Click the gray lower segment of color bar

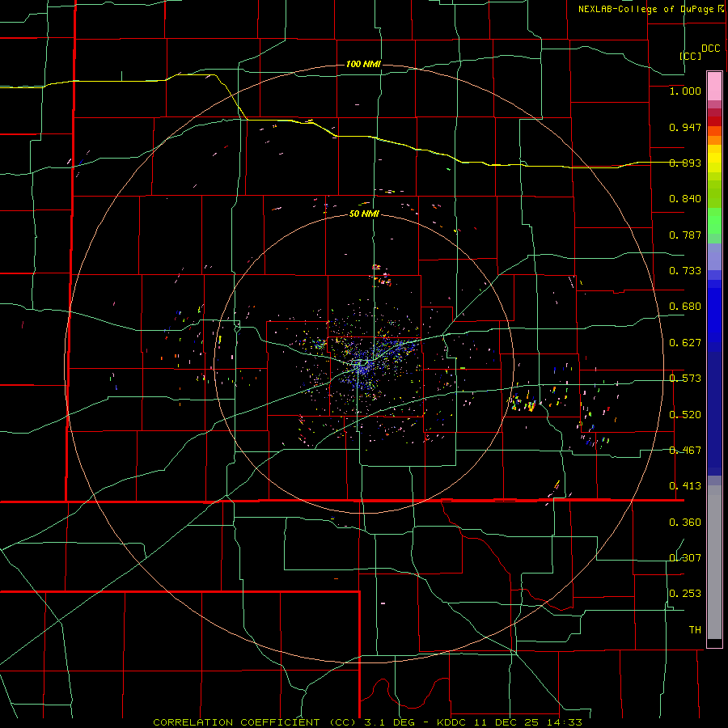714,562
